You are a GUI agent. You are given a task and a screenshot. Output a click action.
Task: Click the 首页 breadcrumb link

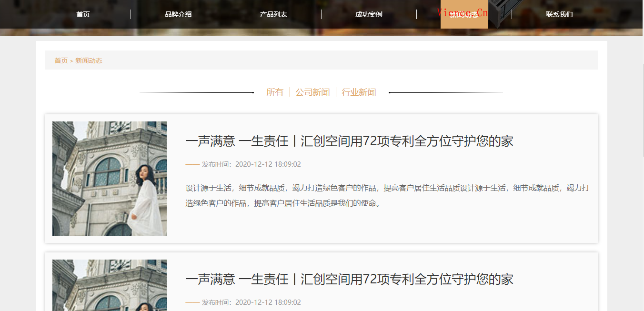coord(61,60)
